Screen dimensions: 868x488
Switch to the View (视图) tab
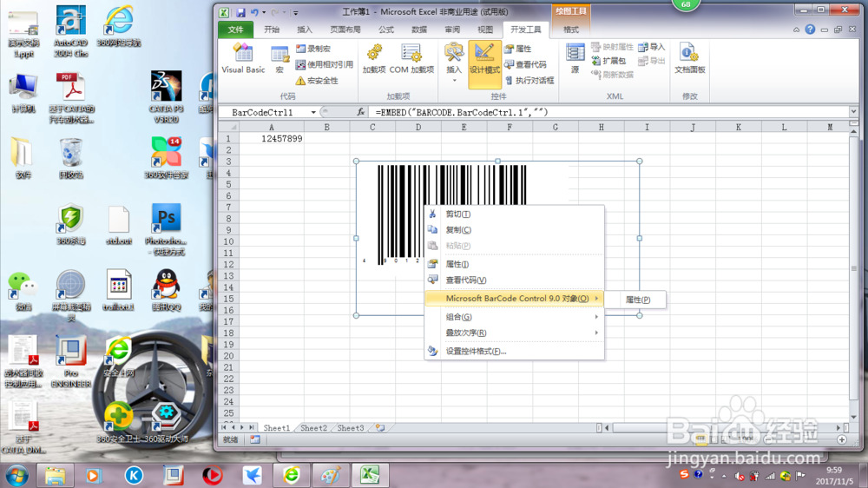click(485, 30)
